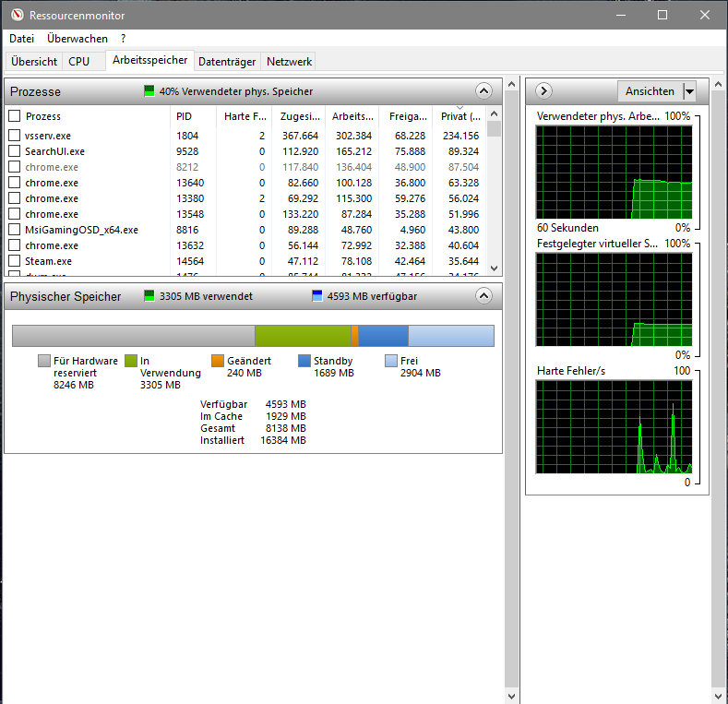Open the Datei menu
Image resolution: width=728 pixels, height=704 pixels.
22,39
